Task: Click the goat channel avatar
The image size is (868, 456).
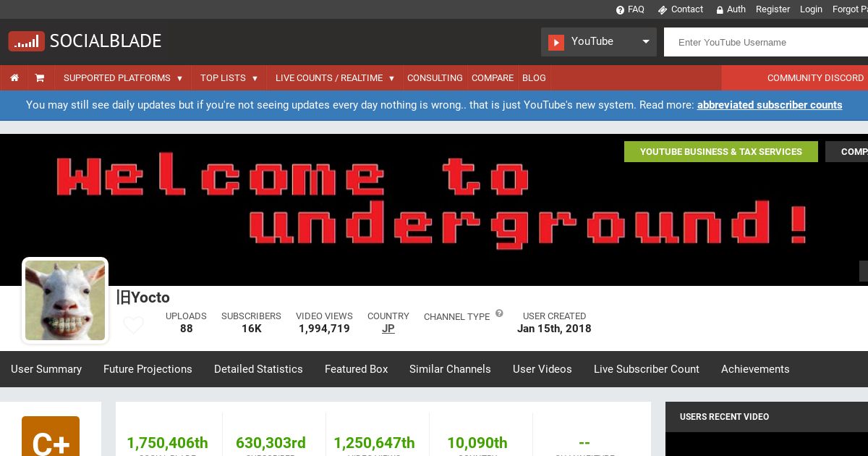Action: point(65,300)
